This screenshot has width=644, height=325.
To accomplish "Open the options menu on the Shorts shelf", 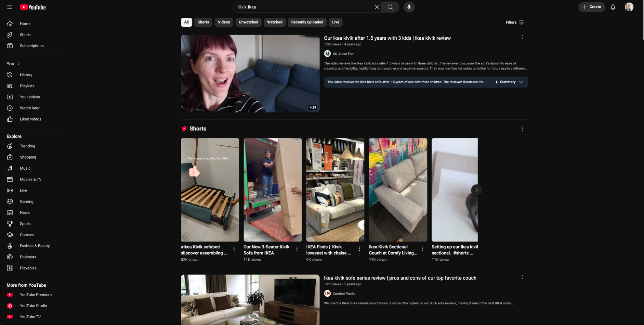I will pos(522,128).
